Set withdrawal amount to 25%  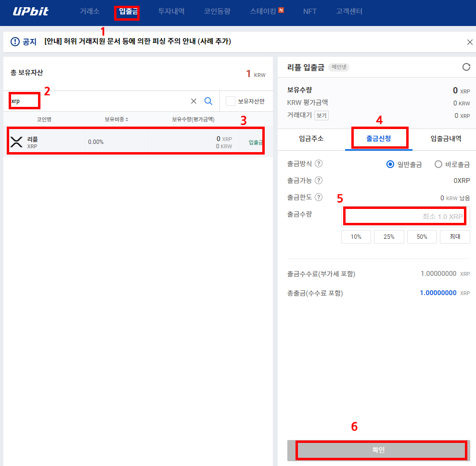click(x=389, y=237)
